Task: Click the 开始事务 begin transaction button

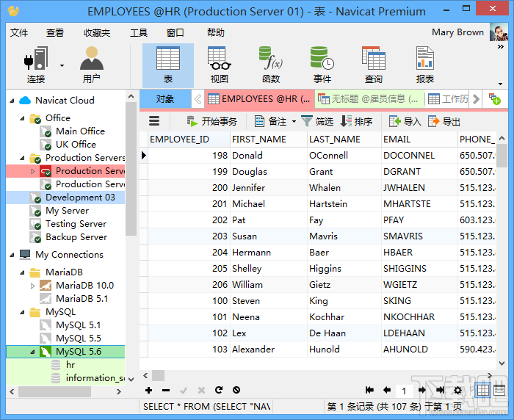Action: (x=211, y=122)
